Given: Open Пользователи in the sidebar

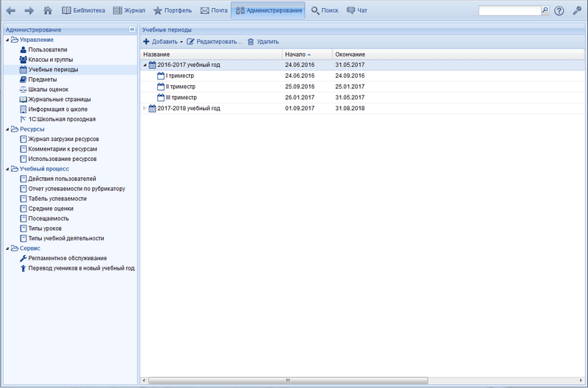Looking at the screenshot, I should [x=48, y=49].
